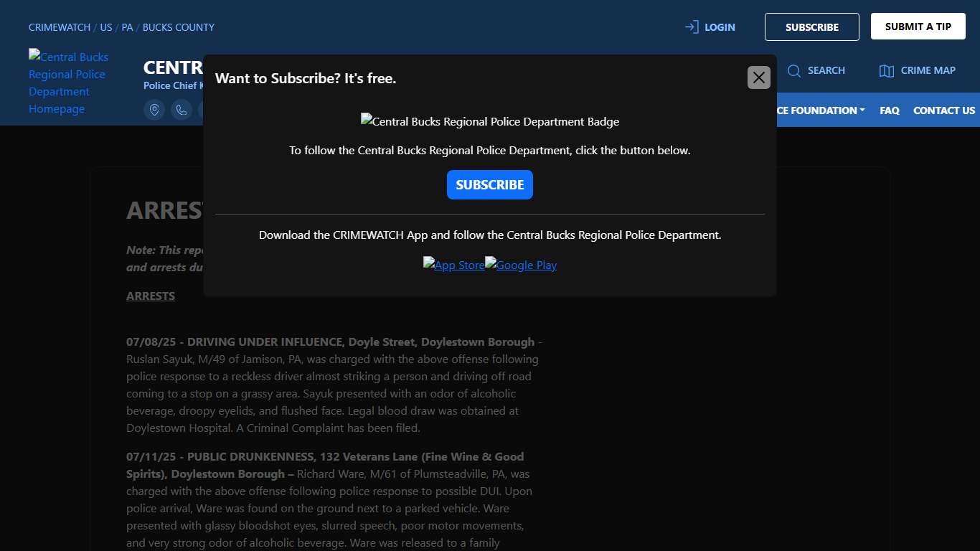Open the Contact Us menu item
The image size is (980, 551).
pyautogui.click(x=943, y=110)
